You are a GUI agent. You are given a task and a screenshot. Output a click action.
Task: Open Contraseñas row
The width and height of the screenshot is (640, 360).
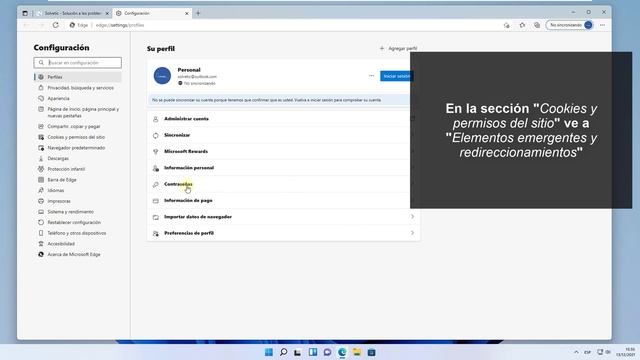283,184
